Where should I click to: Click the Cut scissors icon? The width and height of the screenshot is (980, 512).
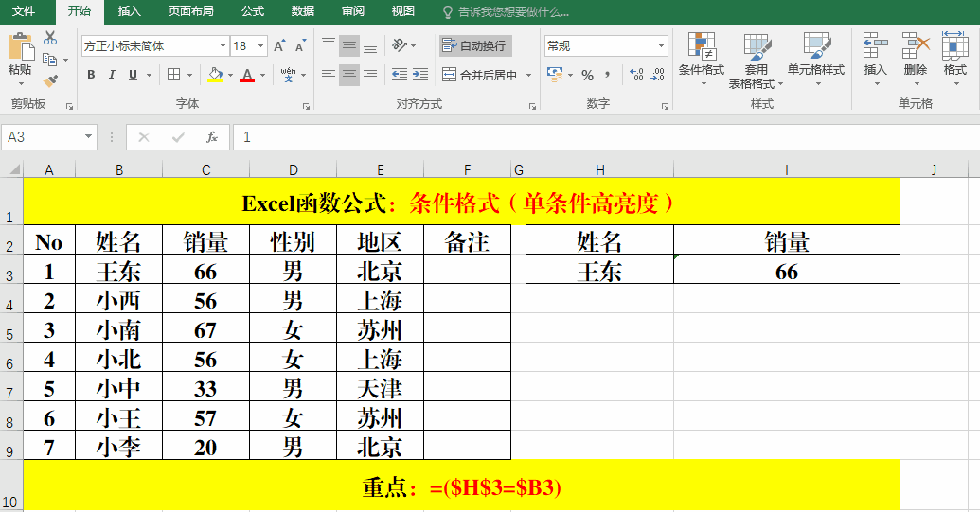50,38
